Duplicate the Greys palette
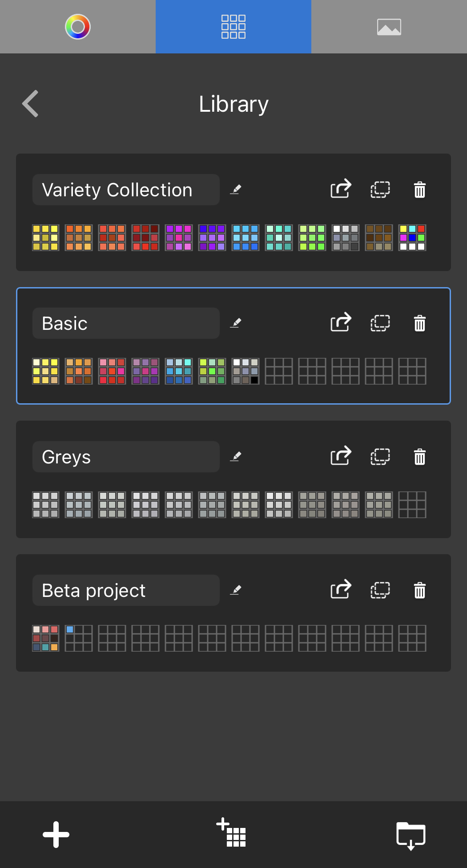This screenshot has height=868, width=467. click(380, 457)
